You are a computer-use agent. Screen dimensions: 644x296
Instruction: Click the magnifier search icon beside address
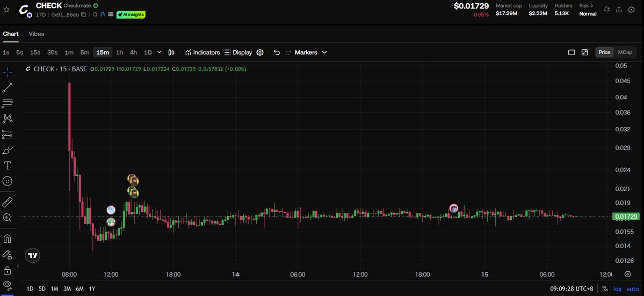click(95, 15)
